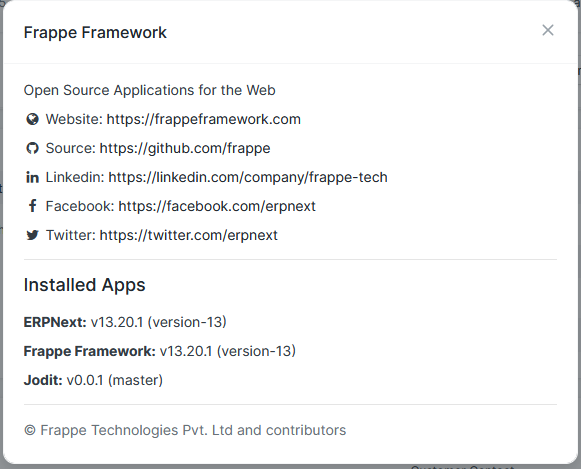Click the globe icon beside Website
Screen dimensions: 581x469
(32, 119)
